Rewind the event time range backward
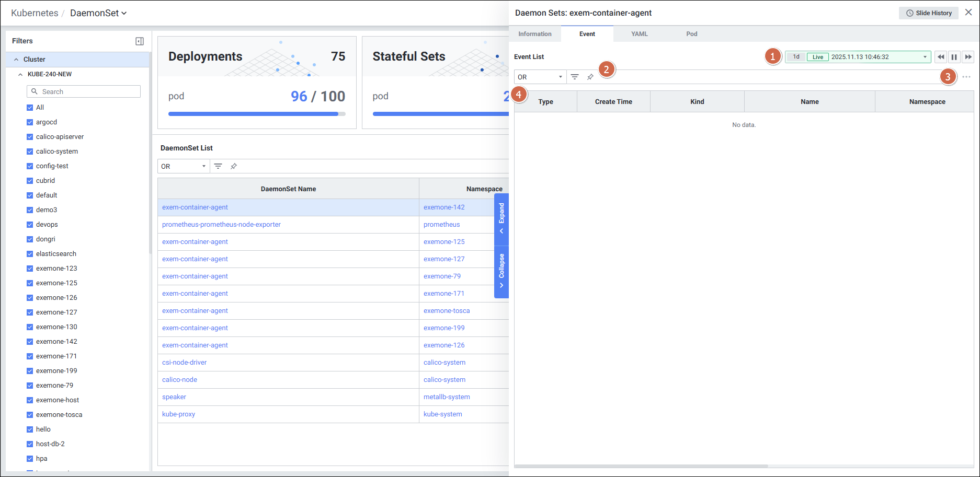The image size is (980, 477). pyautogui.click(x=941, y=57)
